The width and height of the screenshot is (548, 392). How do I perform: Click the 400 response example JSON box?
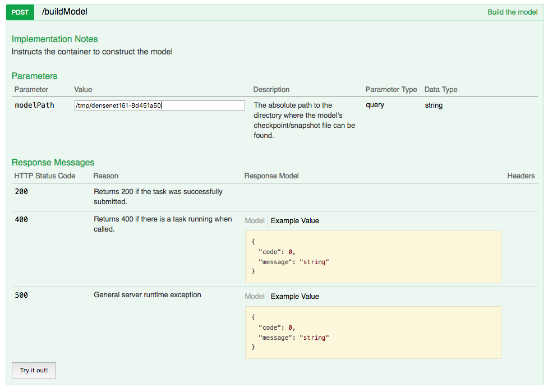click(373, 257)
